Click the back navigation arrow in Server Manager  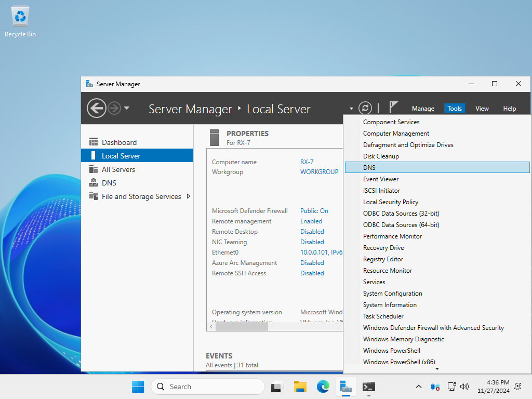click(96, 108)
